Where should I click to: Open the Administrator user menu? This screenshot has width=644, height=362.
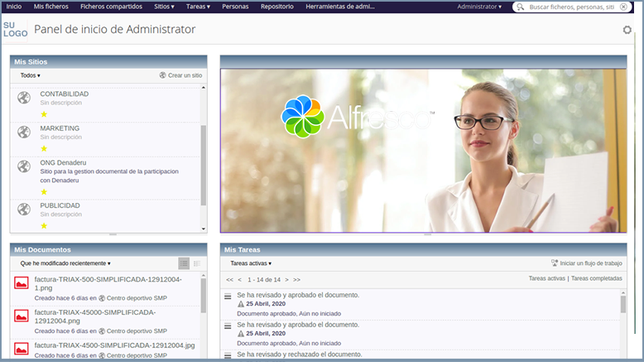point(479,7)
